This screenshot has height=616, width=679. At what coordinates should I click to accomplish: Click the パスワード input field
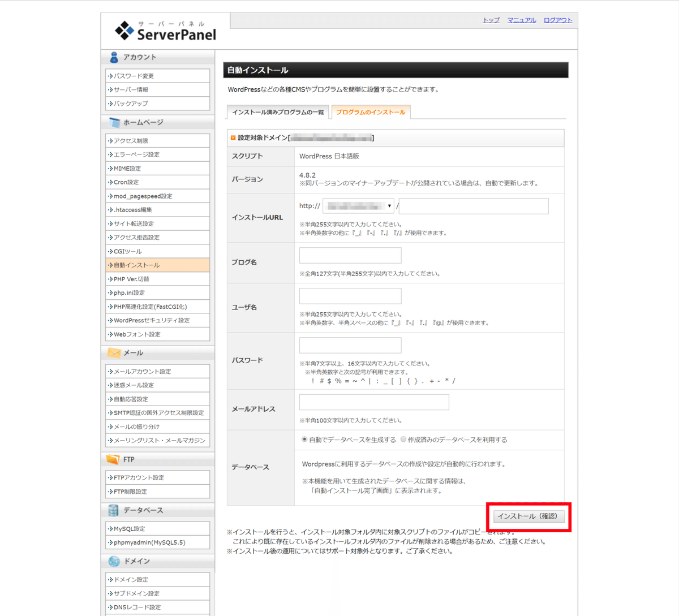(350, 345)
